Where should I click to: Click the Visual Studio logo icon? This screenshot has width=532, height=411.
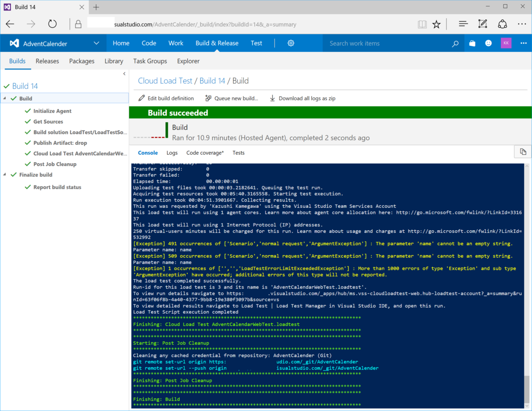tap(14, 43)
